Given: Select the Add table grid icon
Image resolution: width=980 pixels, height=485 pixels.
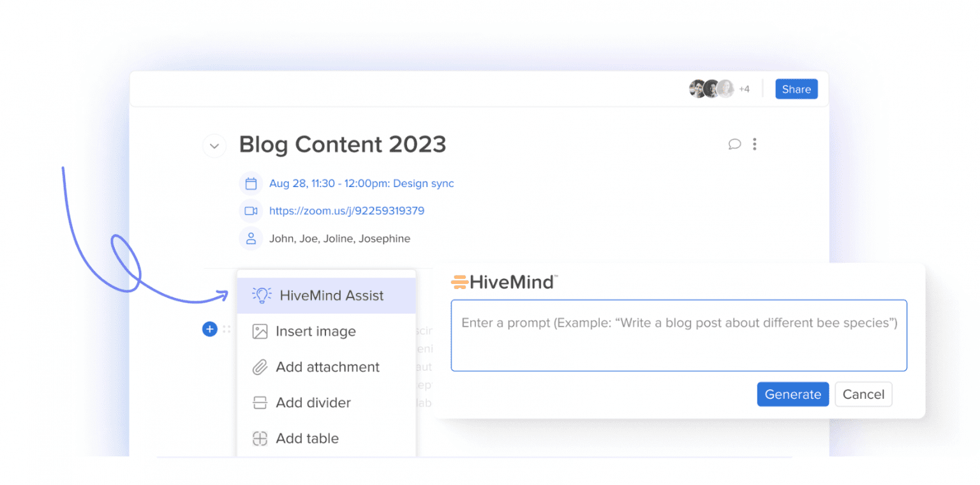Looking at the screenshot, I should [259, 438].
